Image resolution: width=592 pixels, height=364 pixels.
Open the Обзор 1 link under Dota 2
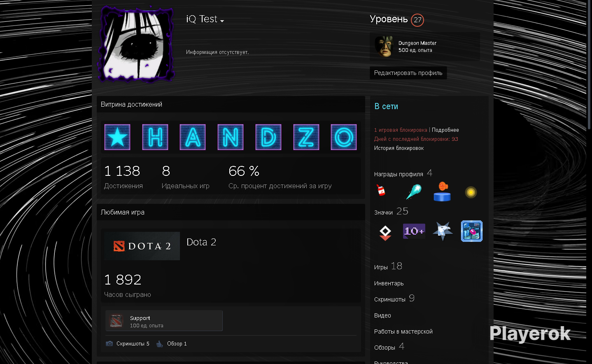177,343
